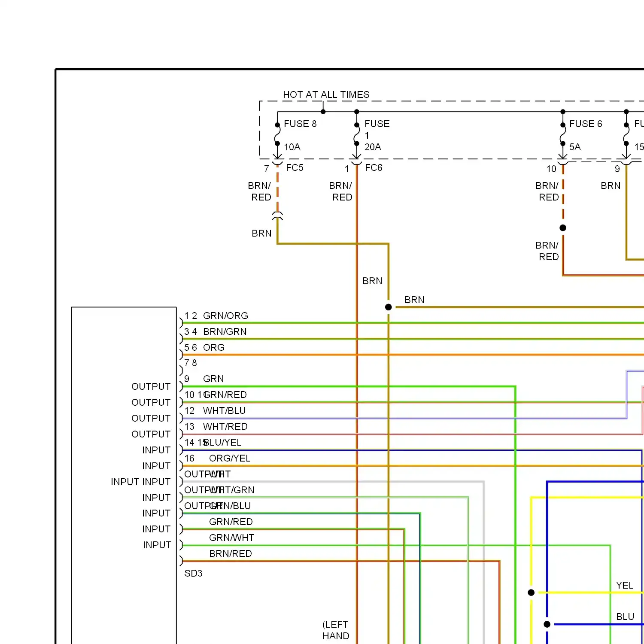Image resolution: width=644 pixels, height=644 pixels.
Task: Click the FUSE 6 label
Action: (586, 124)
